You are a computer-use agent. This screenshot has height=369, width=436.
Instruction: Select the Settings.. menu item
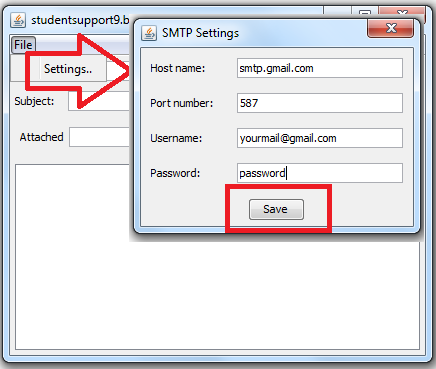point(68,69)
